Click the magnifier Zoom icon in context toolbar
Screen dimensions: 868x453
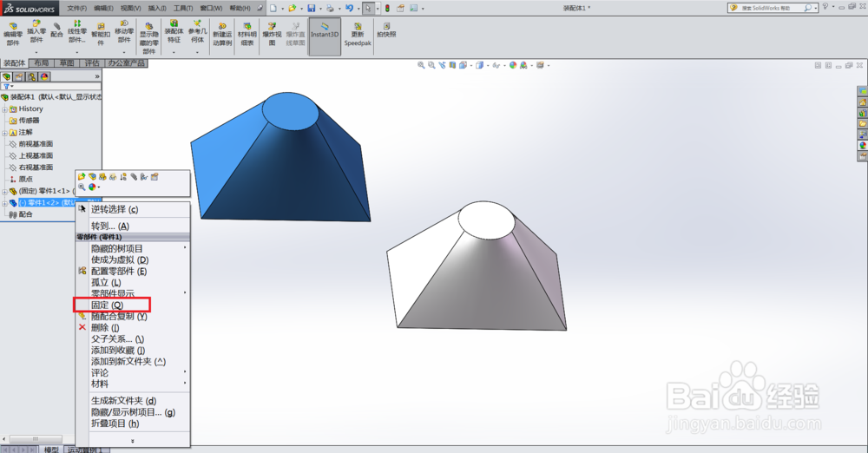tap(82, 187)
